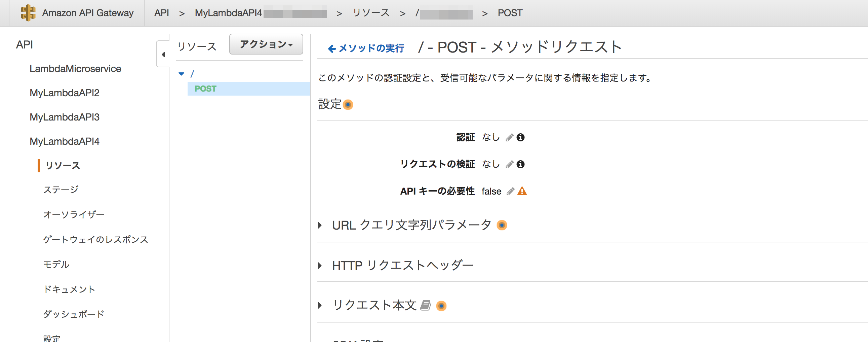
Task: Click the orange hint dot next to 設定 heading
Action: pos(348,105)
